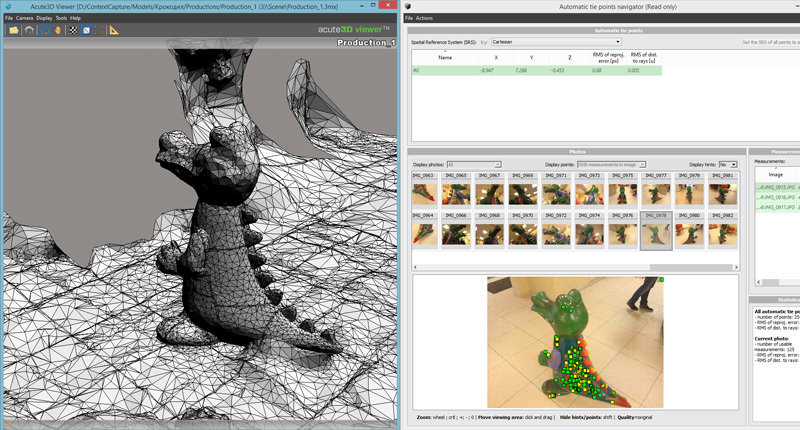Select the IMG_0970 photo thumbnail

522,231
